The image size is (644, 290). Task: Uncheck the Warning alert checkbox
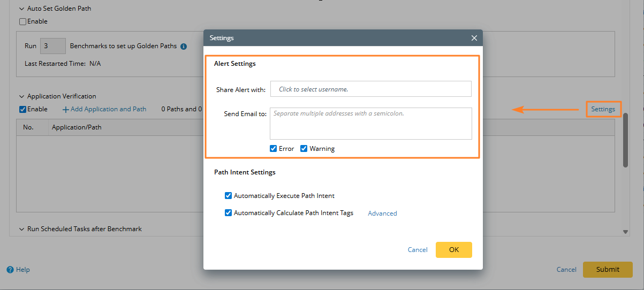pos(304,149)
